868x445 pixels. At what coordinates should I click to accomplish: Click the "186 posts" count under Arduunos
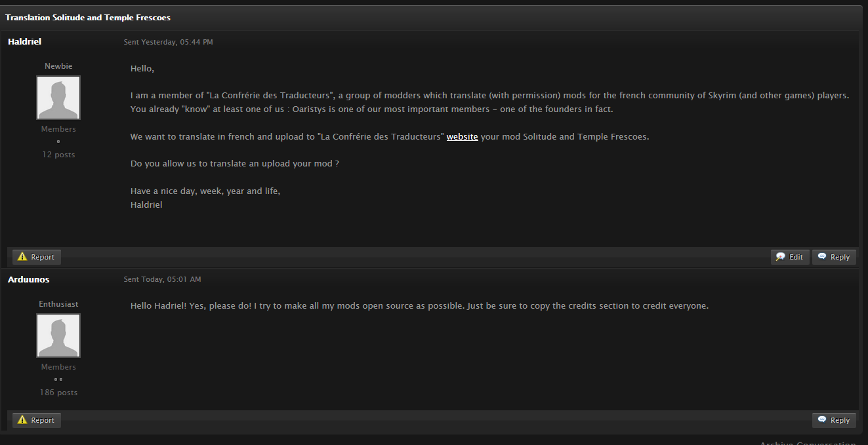(58, 393)
